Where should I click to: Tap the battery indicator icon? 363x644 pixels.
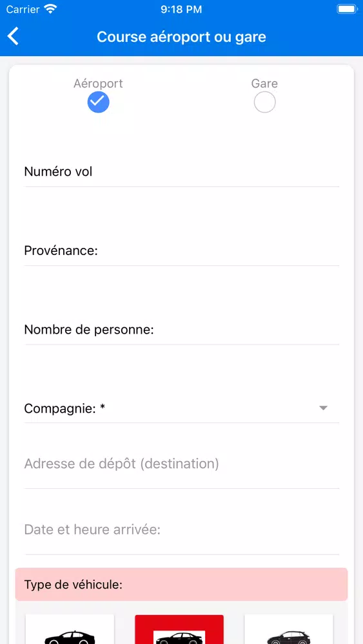348,9
